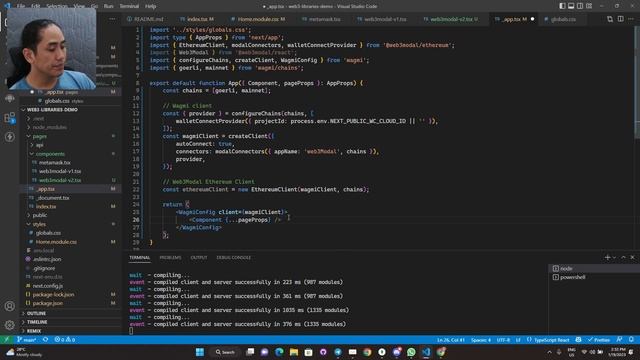Expand the .next folder
Viewport: 640px width, 360px height.
(70, 118)
